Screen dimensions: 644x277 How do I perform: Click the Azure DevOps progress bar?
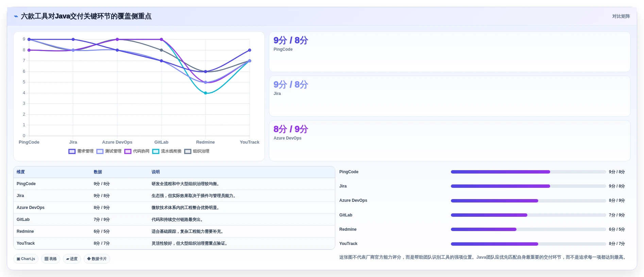[528, 201]
